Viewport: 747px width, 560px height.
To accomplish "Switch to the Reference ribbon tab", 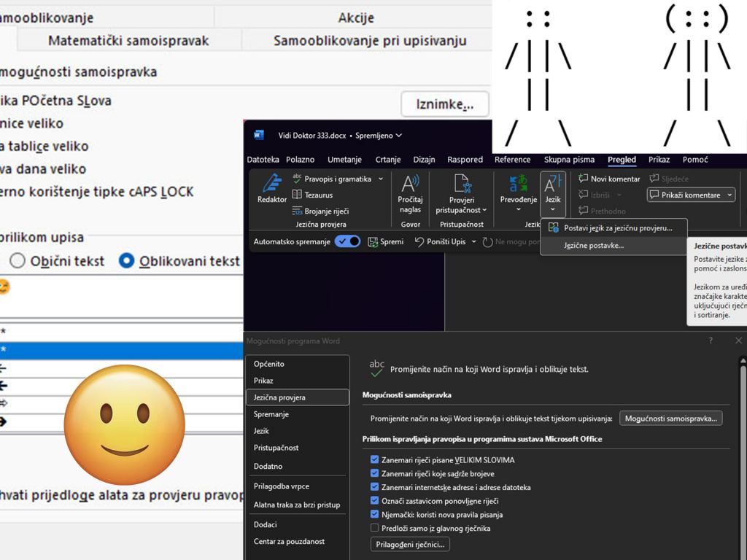I will point(513,160).
